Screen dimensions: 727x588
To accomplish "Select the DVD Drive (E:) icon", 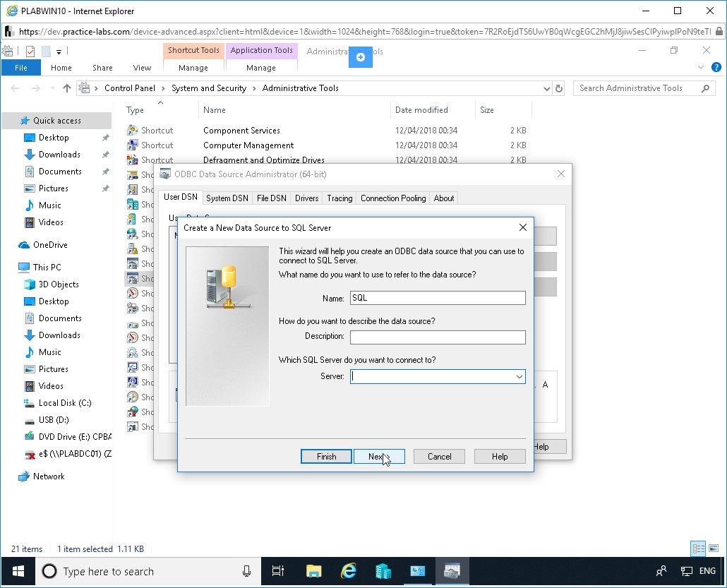I will [30, 437].
